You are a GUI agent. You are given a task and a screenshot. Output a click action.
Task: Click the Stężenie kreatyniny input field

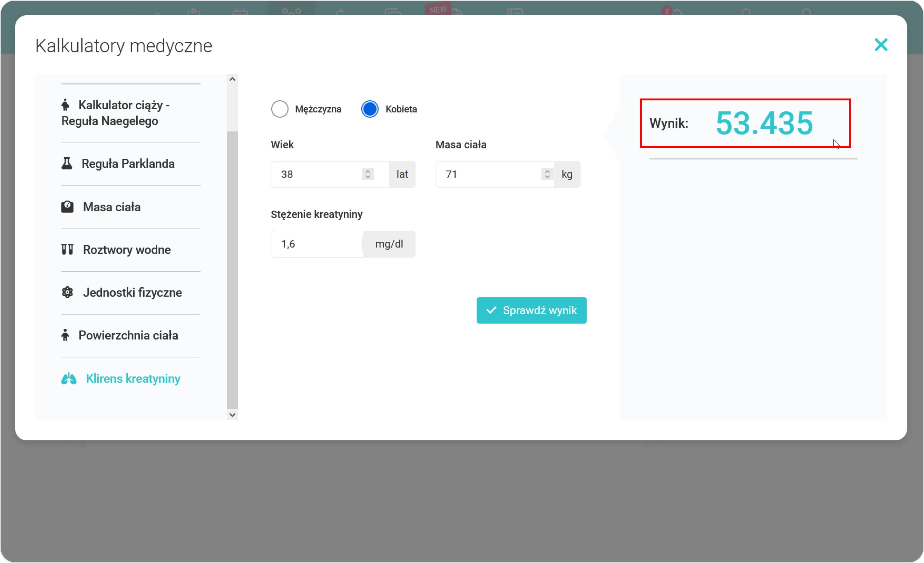316,244
